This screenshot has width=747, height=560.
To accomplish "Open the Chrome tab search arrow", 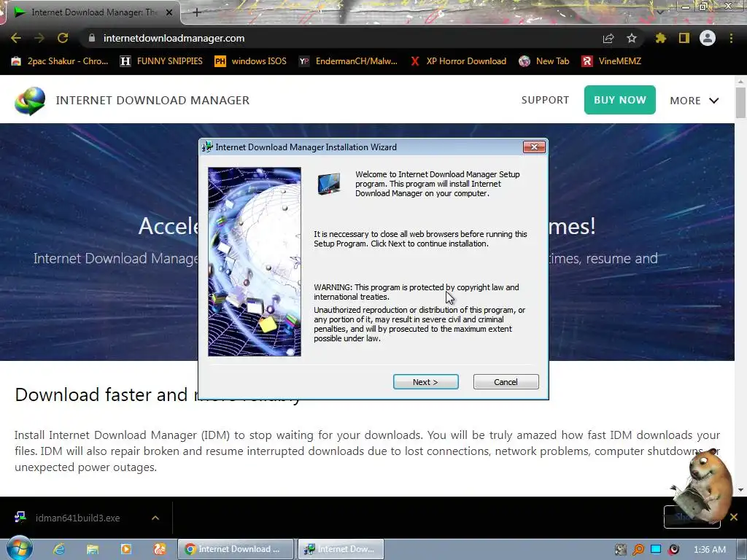I will tap(660, 12).
